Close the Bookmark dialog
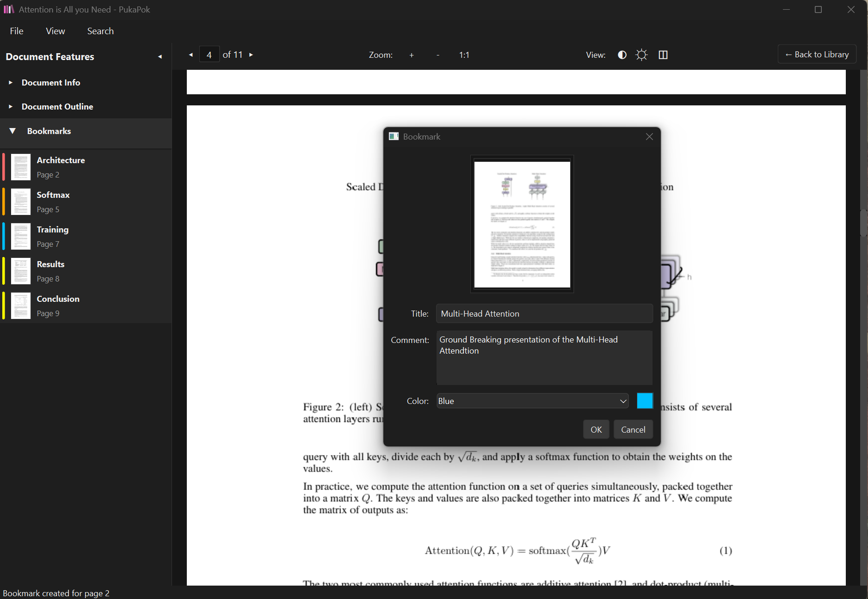 point(649,137)
